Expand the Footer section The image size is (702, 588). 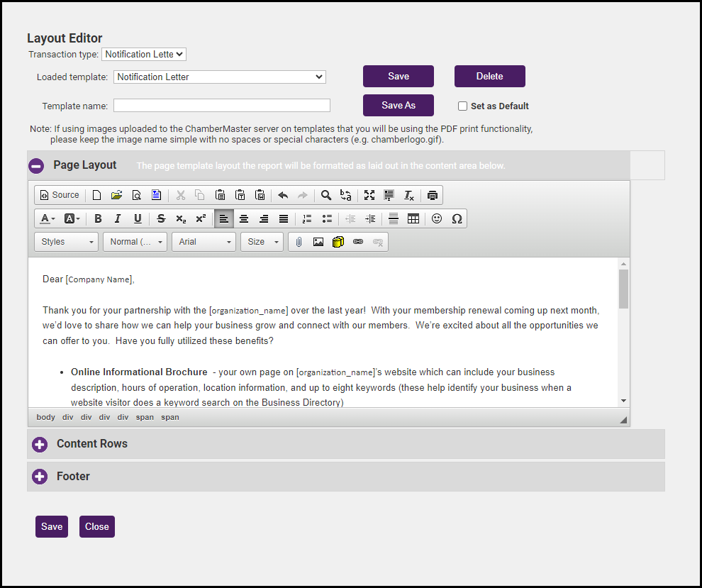tap(40, 477)
